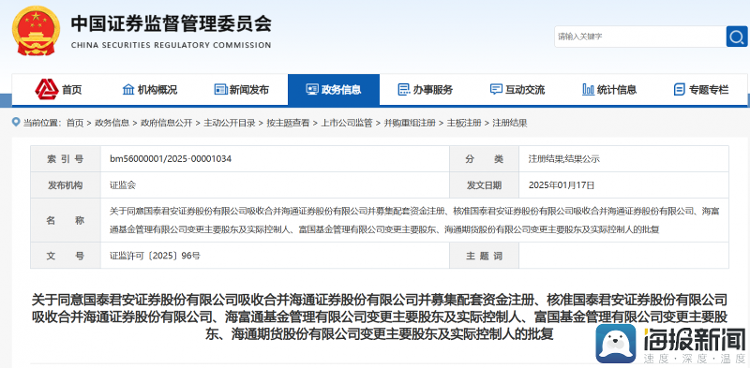Open the 首页 navigation tab

(x=72, y=89)
